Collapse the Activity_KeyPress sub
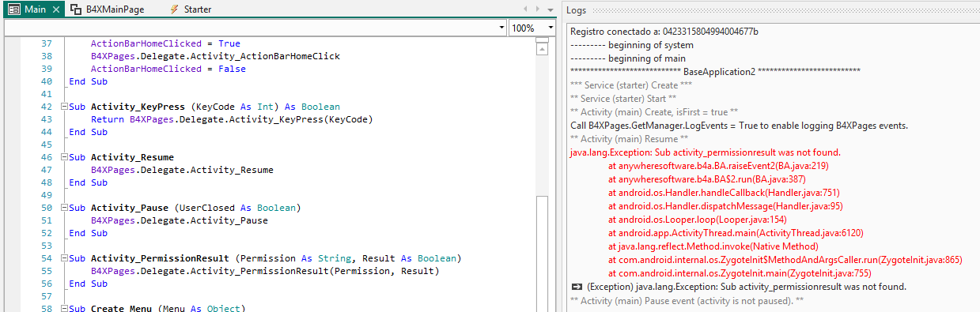 click(64, 107)
